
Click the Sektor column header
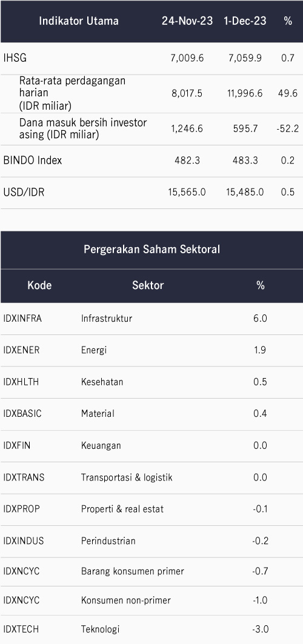148,285
